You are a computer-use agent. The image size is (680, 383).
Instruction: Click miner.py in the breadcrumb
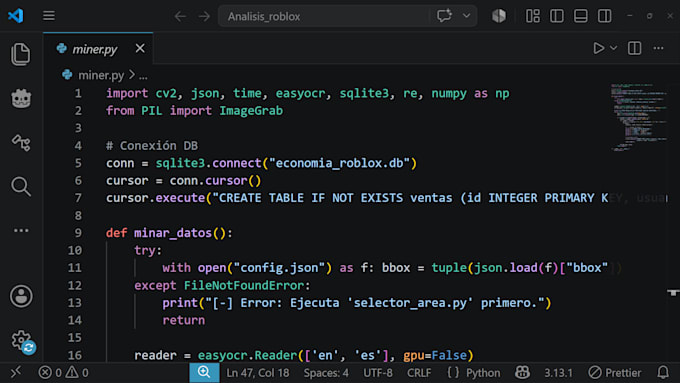click(x=101, y=75)
